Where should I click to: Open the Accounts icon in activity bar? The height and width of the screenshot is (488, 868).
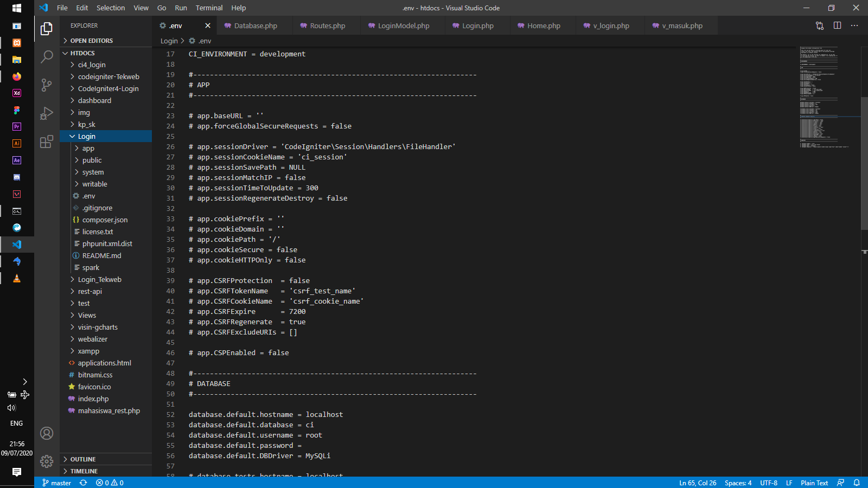pyautogui.click(x=47, y=433)
